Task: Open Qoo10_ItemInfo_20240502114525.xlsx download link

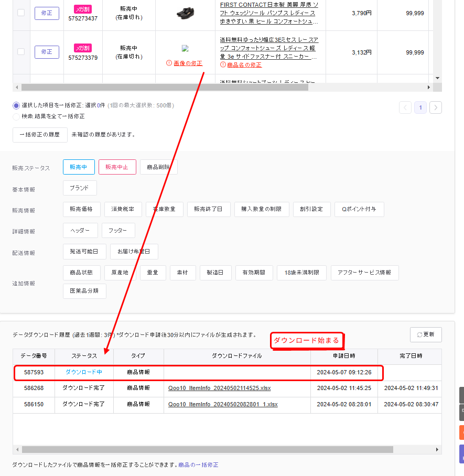Action: click(219, 388)
